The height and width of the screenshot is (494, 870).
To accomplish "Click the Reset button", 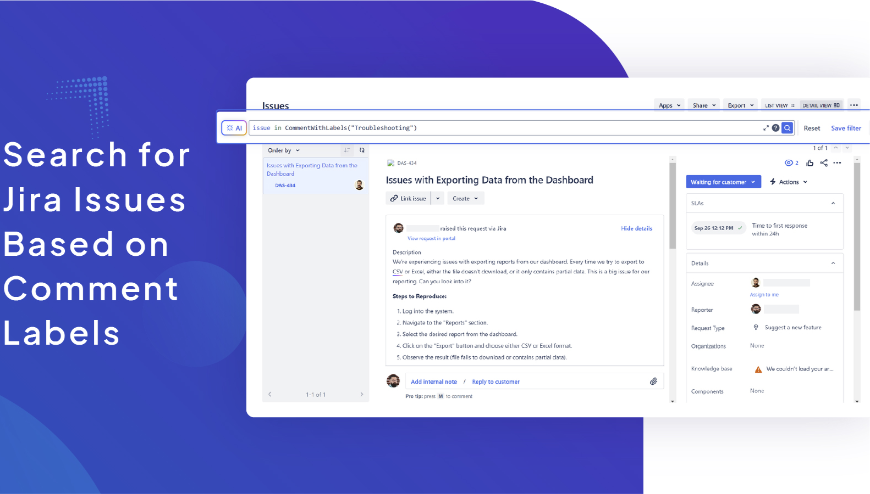I will (812, 128).
